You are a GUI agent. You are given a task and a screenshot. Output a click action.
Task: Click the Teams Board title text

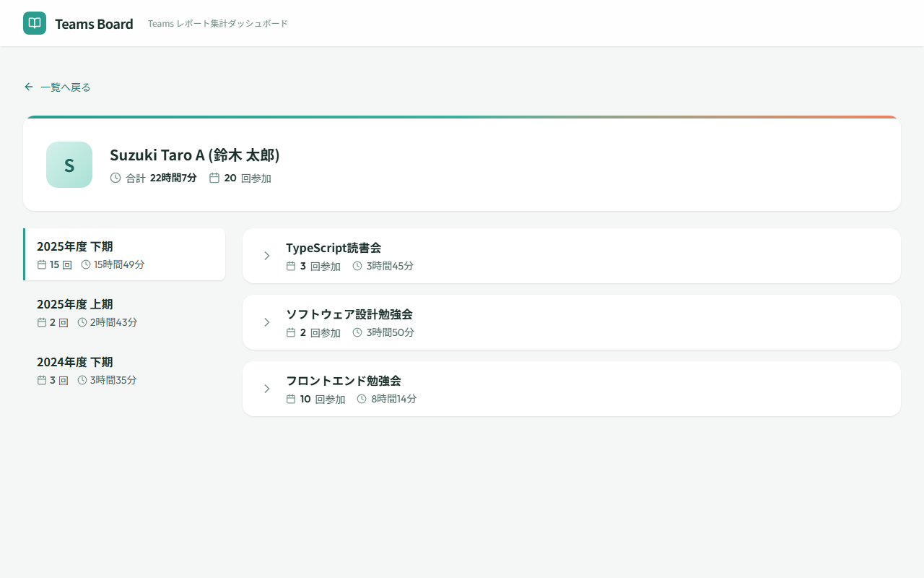pos(94,24)
